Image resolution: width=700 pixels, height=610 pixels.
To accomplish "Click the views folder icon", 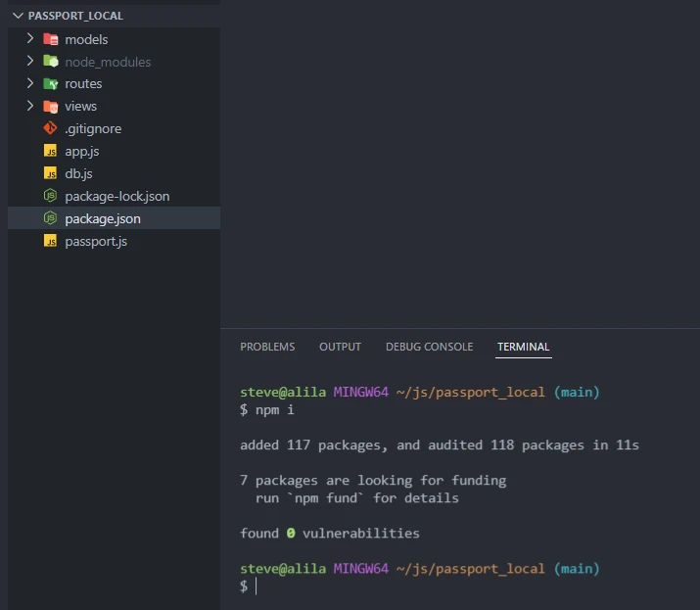I will pyautogui.click(x=51, y=107).
